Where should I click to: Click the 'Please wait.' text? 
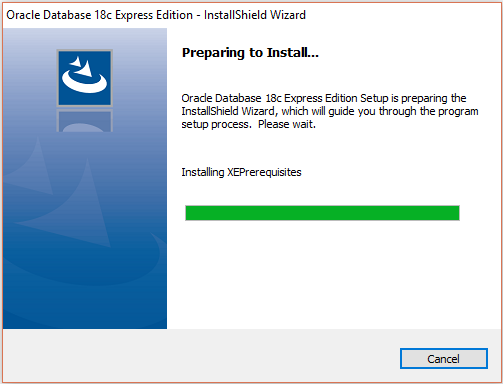coord(287,124)
